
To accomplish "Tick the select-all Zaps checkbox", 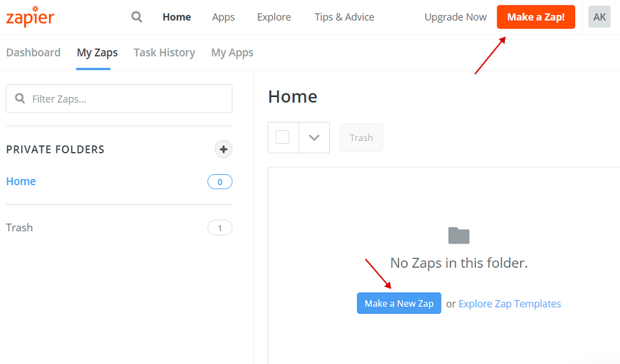I will pyautogui.click(x=282, y=137).
